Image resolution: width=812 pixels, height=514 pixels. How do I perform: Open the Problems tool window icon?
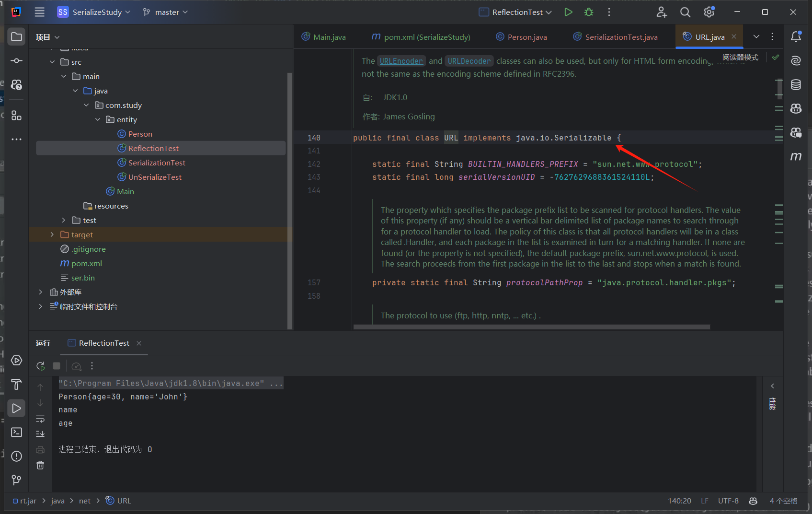pos(16,456)
